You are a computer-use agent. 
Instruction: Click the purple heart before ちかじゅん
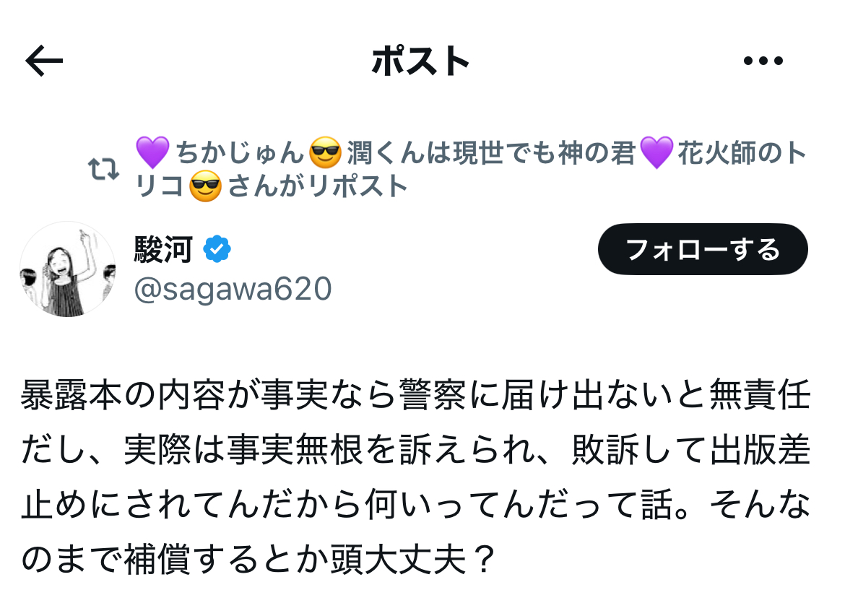point(152,152)
